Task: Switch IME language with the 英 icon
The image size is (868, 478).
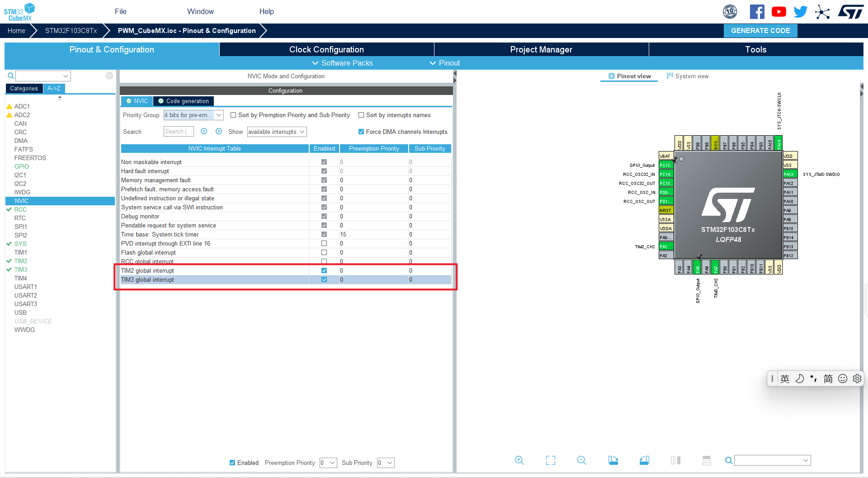Action: [785, 379]
